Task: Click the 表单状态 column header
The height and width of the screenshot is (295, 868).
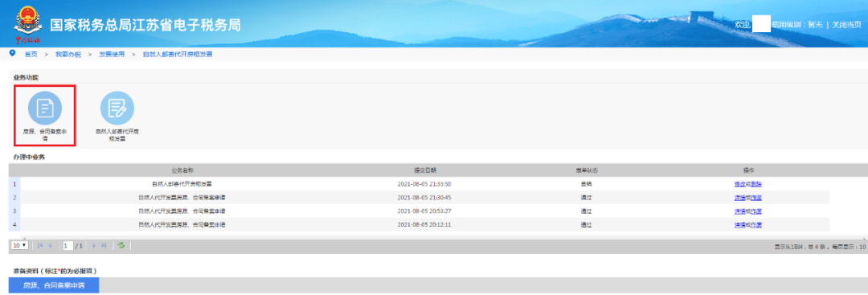Action: tap(586, 170)
